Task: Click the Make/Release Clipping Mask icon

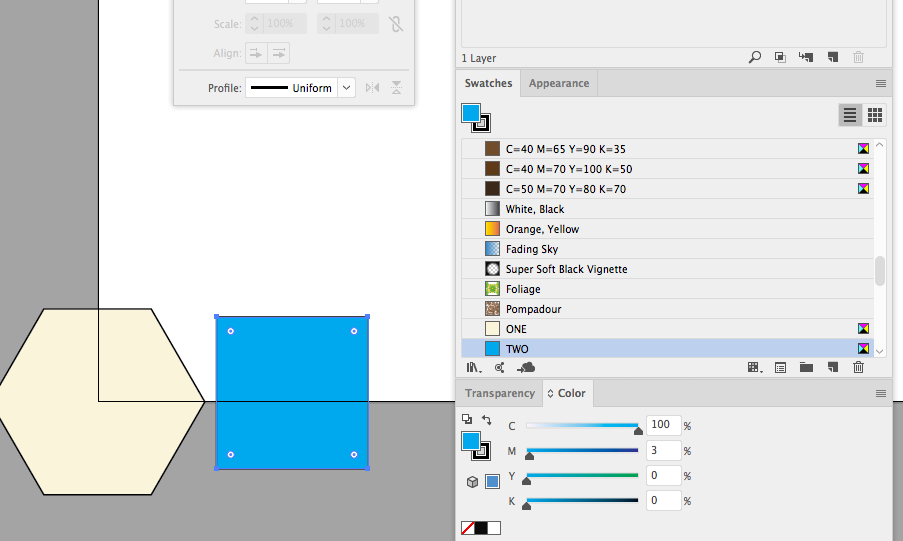Action: pos(780,57)
